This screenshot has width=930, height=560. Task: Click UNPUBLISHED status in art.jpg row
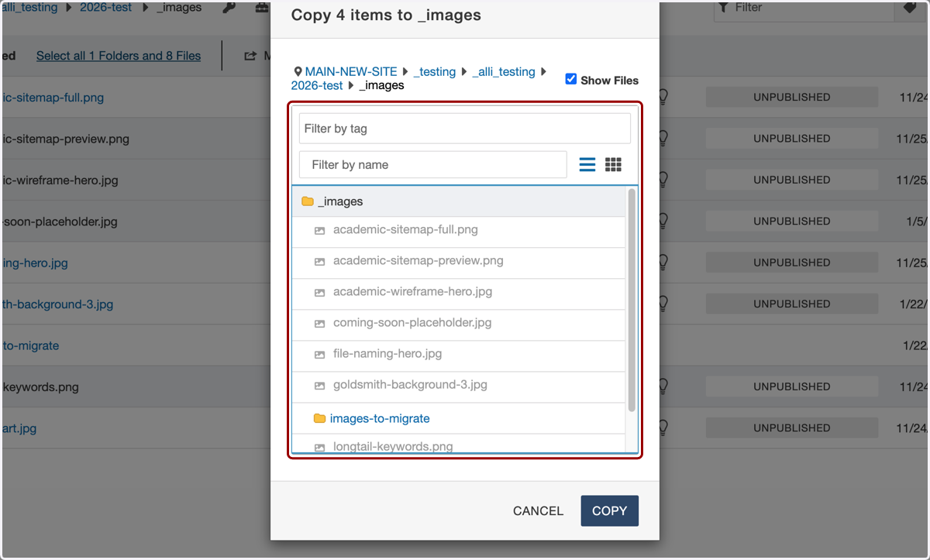[792, 428]
